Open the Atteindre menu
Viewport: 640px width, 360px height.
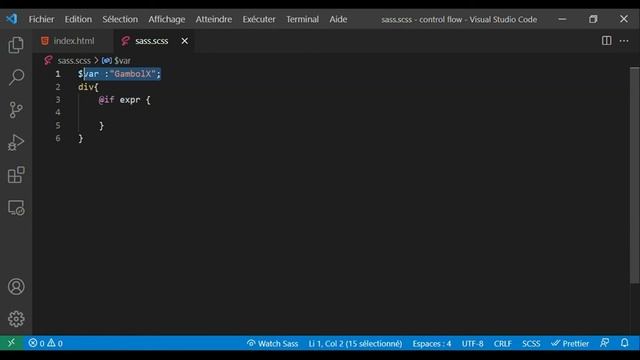[x=213, y=19]
